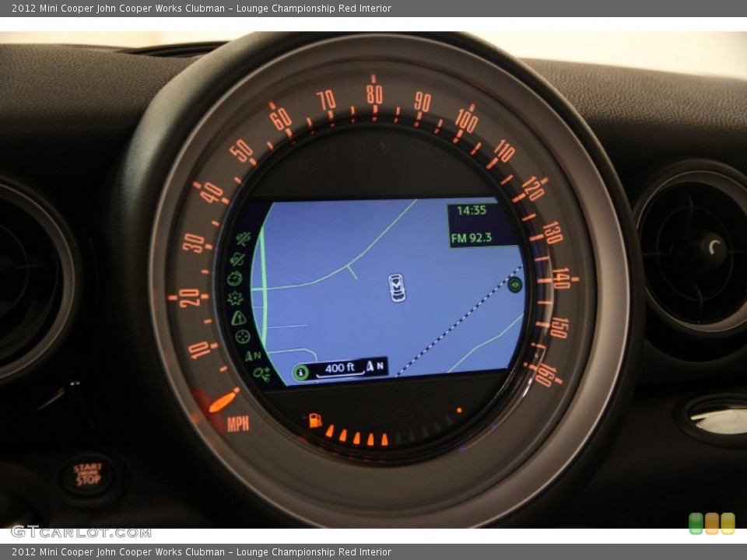
Task: Click the MPH label on speedometer
Action: tap(238, 424)
